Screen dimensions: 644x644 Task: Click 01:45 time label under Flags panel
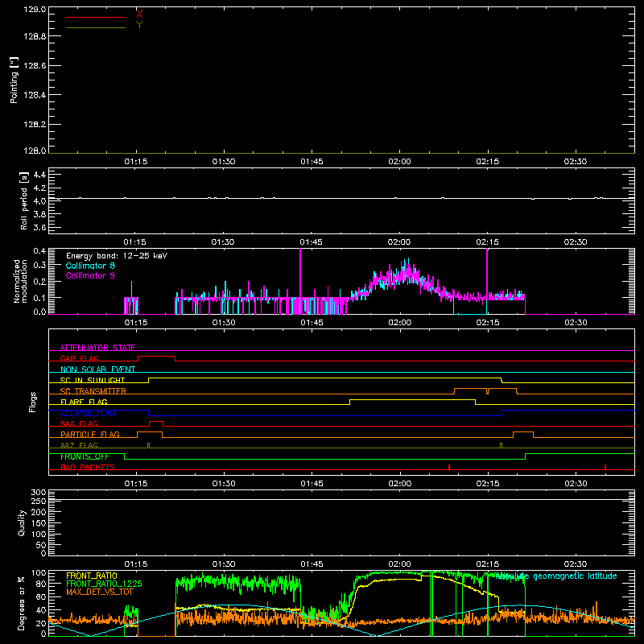(x=312, y=484)
